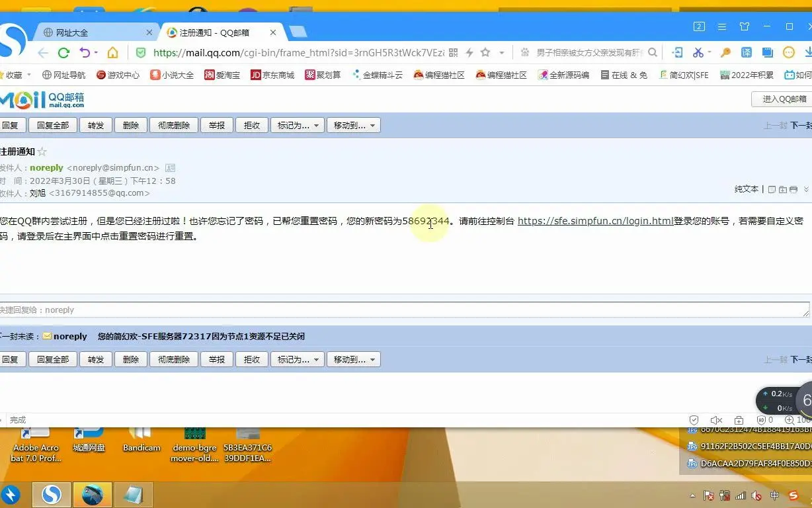Image resolution: width=812 pixels, height=508 pixels.
Task: Open the new tab button
Action: coord(298,32)
